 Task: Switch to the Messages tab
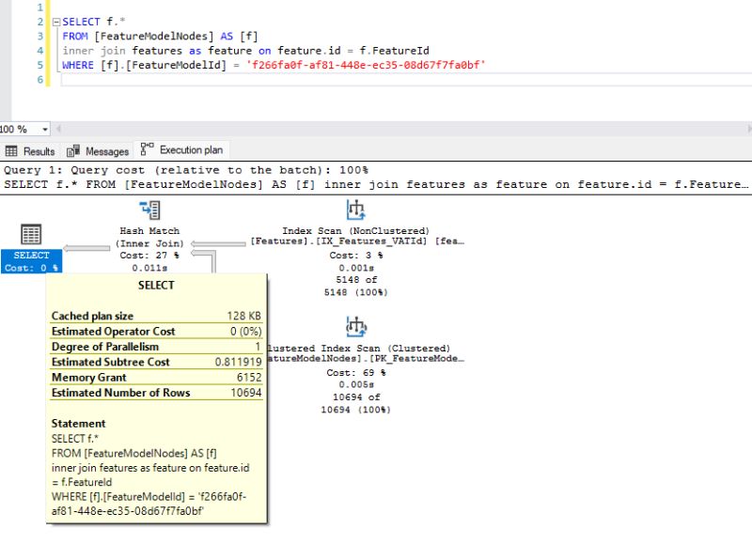coord(98,150)
